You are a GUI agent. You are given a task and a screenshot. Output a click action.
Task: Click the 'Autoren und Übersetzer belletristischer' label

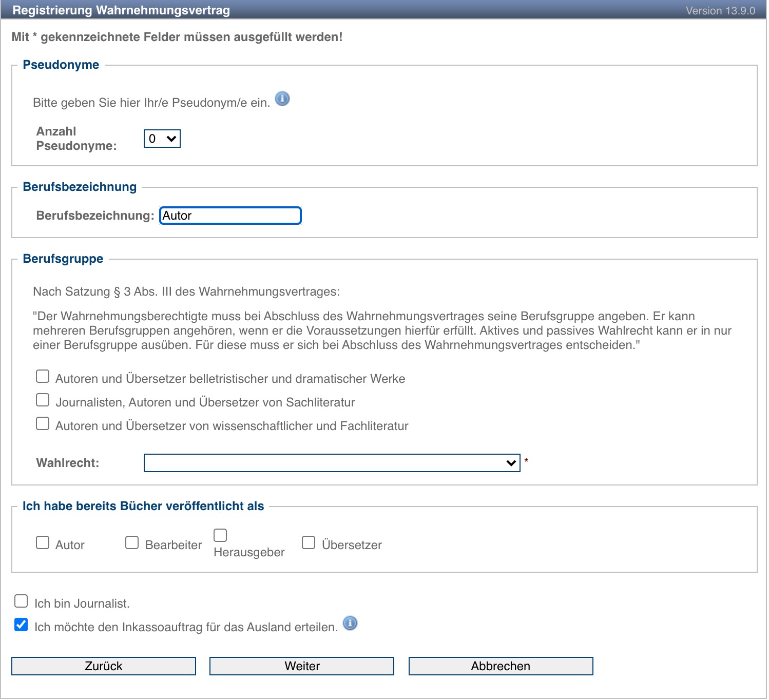(x=230, y=379)
